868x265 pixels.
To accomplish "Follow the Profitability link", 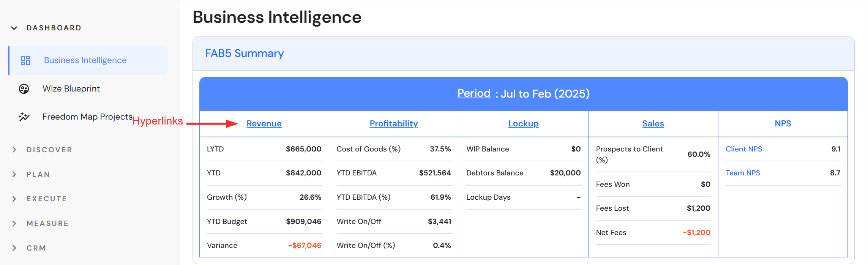I will 393,124.
